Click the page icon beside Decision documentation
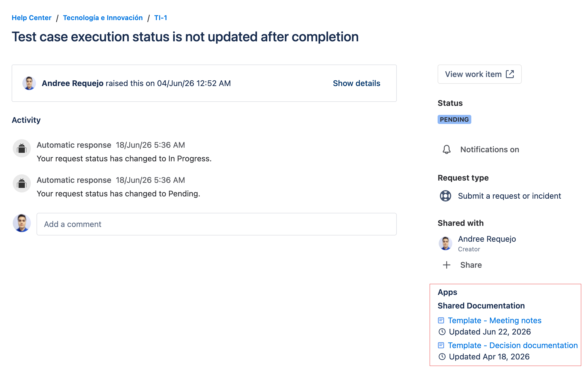Viewport: 588px width, 373px height. (x=441, y=345)
